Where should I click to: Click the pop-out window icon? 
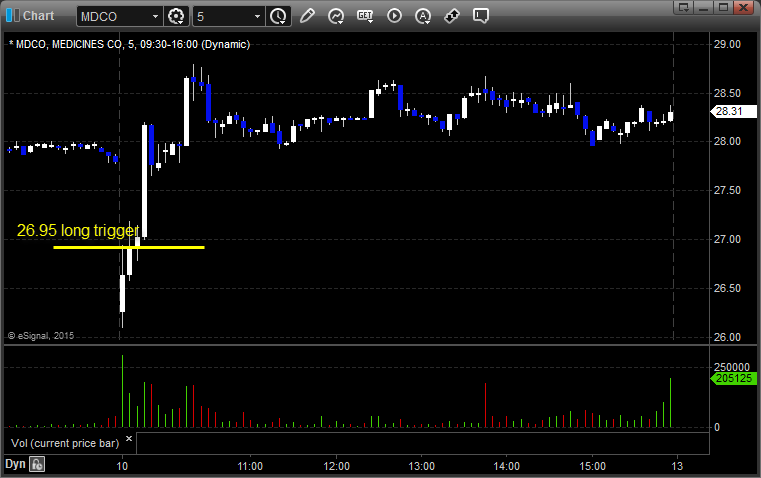click(x=684, y=7)
